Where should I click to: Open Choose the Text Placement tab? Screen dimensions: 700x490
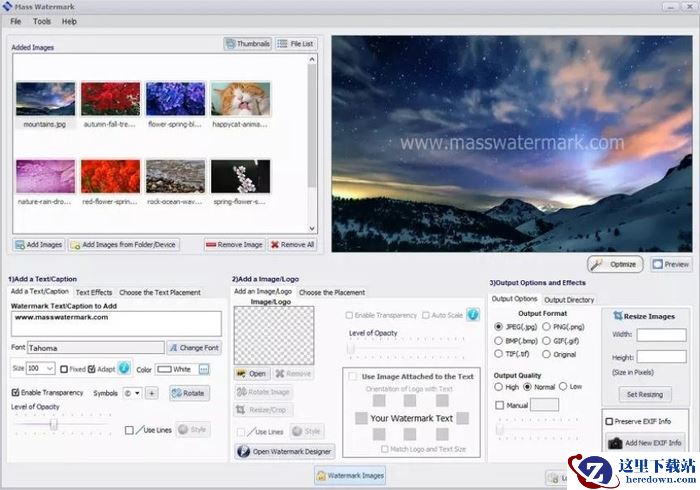coord(160,292)
